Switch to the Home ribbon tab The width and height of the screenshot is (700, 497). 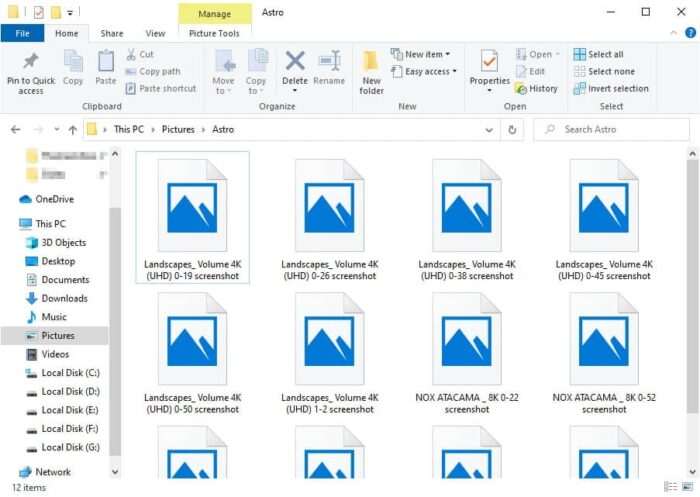[x=67, y=33]
